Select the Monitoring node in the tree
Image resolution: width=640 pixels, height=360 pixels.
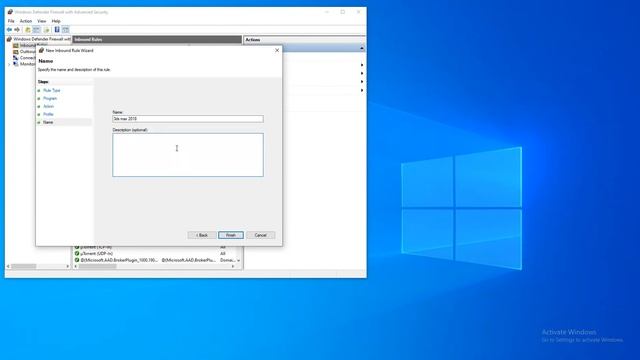click(24, 64)
